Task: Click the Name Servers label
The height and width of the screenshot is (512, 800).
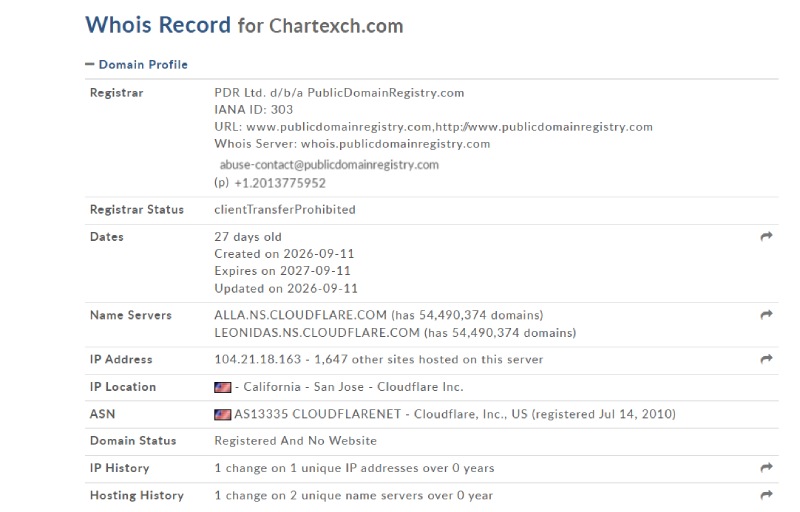Action: 131,315
